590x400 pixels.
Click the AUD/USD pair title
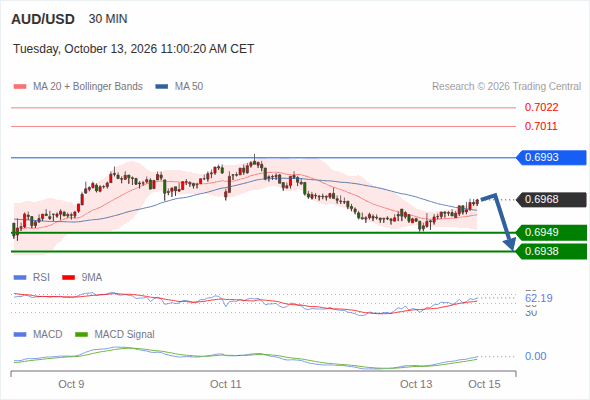point(43,19)
